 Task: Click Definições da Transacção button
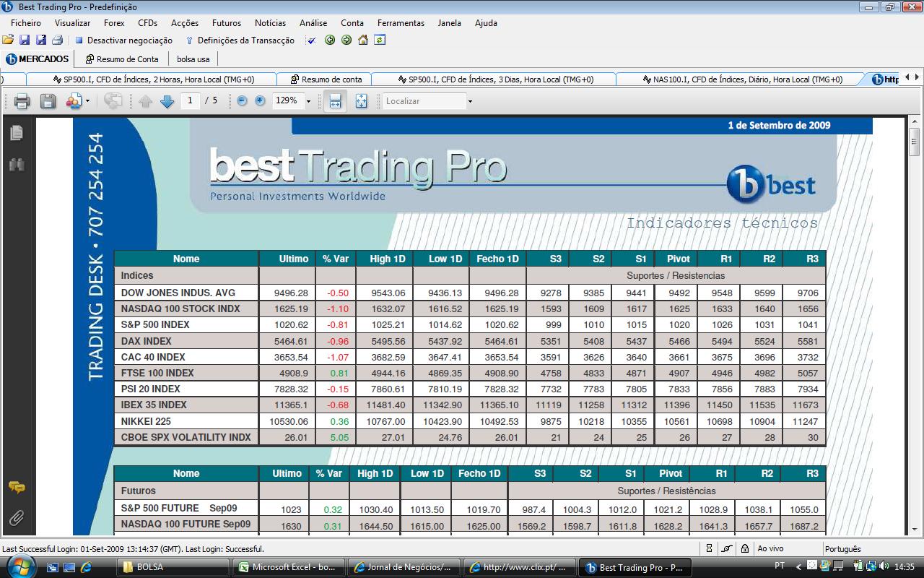(x=240, y=40)
